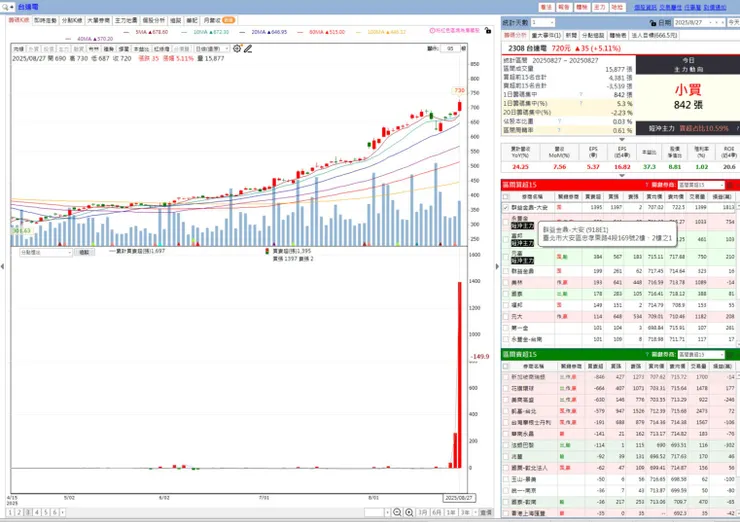The image size is (740, 522).
Task: Uncheck 群益金鼎-大安 broker checkbox
Action: click(x=506, y=208)
